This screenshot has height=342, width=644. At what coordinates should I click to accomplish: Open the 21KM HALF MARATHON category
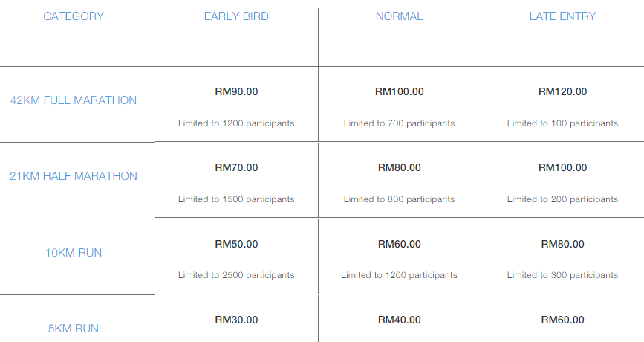74,176
